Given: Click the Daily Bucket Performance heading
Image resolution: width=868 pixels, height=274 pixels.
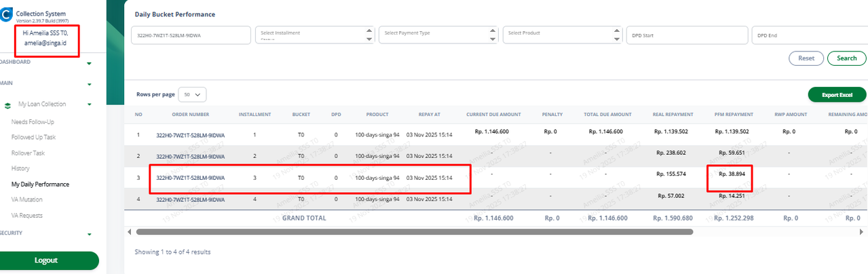Looking at the screenshot, I should [175, 14].
